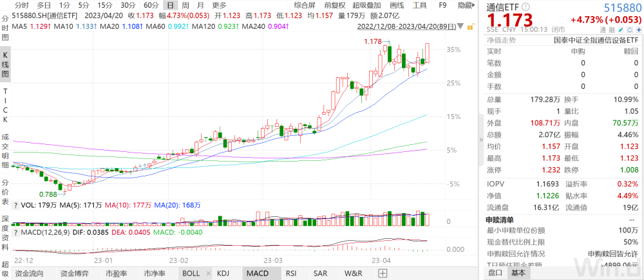
Task: Click the 1.178 high price marker
Action: [x=372, y=41]
